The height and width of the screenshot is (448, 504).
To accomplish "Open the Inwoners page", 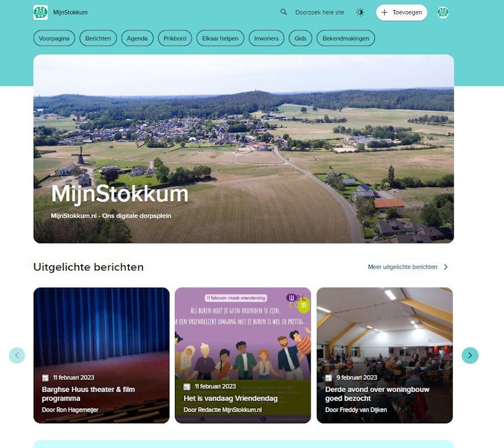I will 266,38.
